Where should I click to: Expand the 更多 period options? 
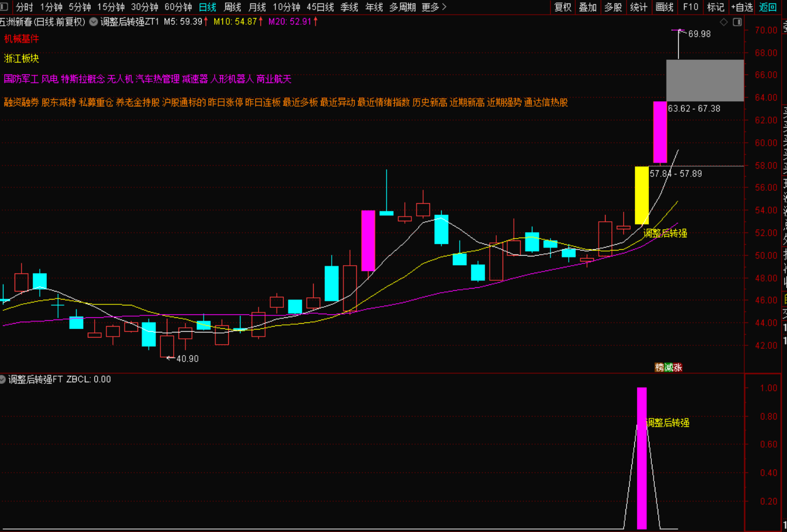coord(434,7)
